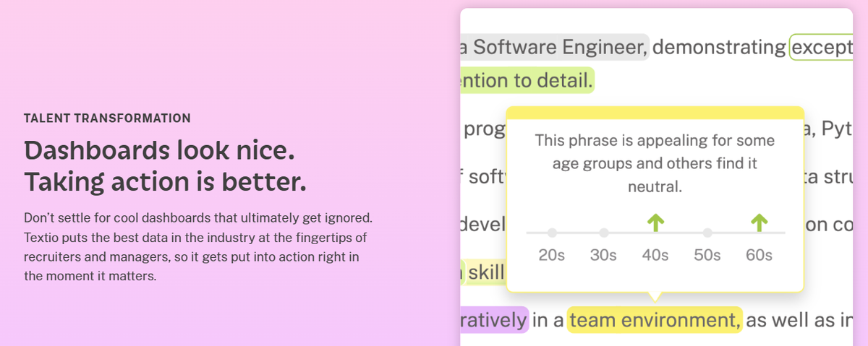Click the "50s" age group label
Screen dimensions: 868x346
[x=707, y=255]
